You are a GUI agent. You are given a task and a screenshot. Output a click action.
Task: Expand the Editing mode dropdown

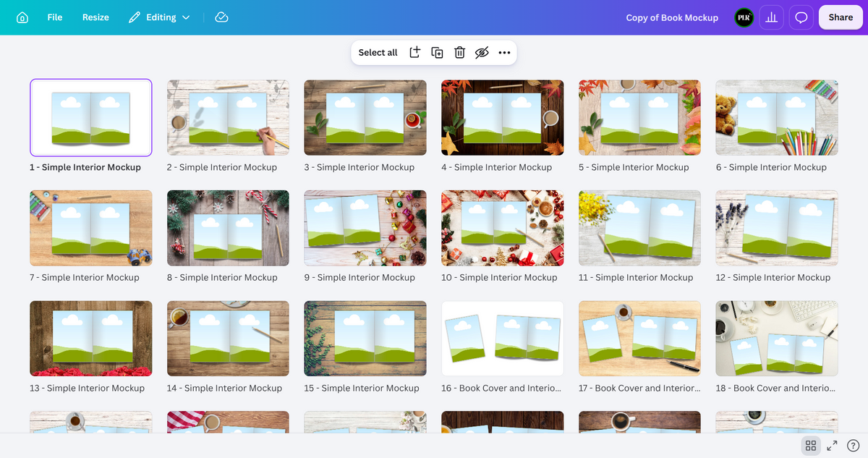160,17
